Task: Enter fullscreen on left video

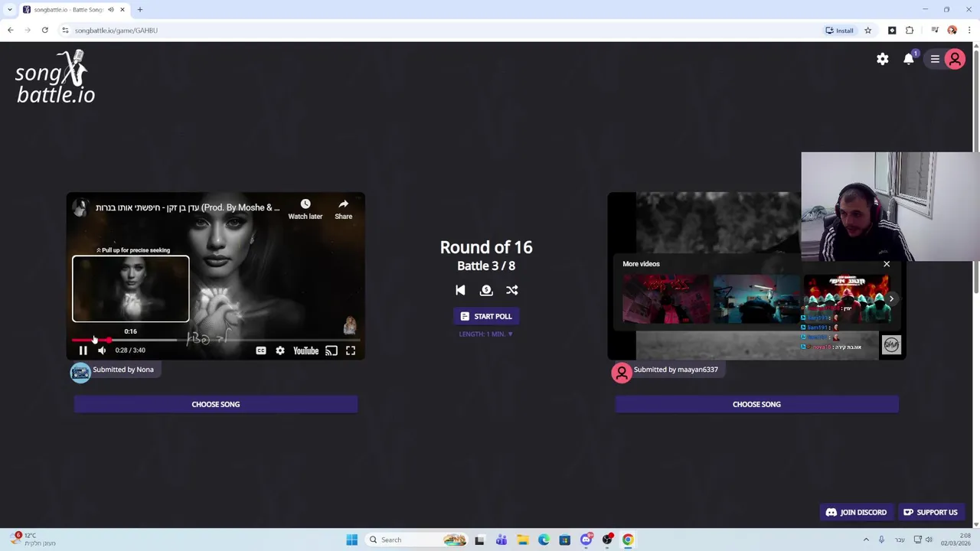Action: click(351, 350)
